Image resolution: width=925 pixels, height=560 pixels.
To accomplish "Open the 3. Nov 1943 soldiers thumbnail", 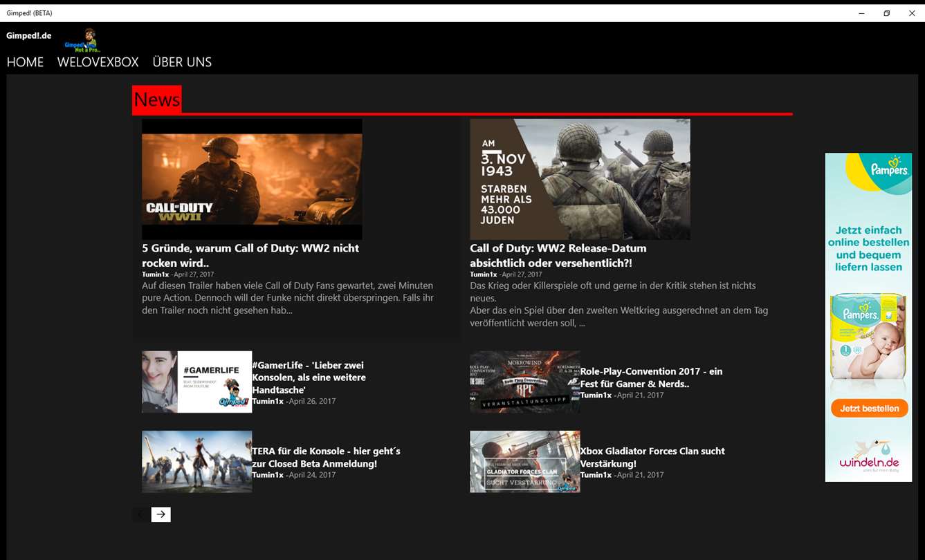I will pyautogui.click(x=580, y=179).
